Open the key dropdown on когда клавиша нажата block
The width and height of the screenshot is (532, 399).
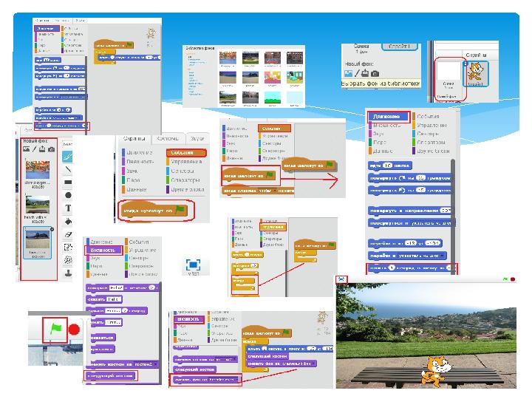(x=274, y=191)
